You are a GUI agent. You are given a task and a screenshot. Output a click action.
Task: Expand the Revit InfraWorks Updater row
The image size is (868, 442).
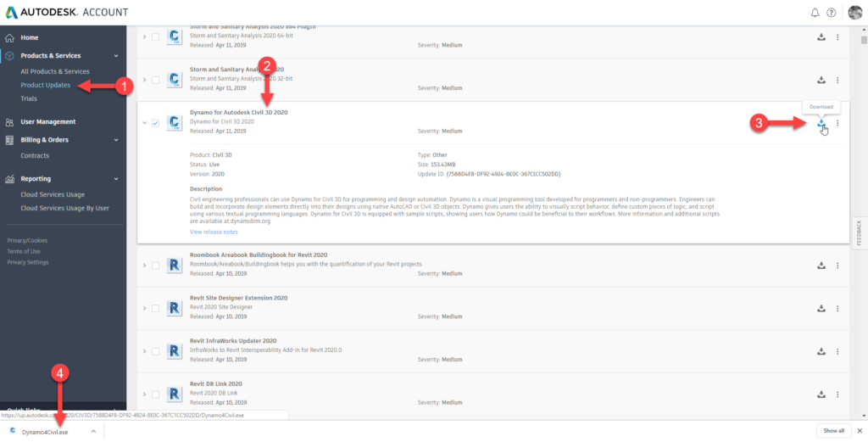pyautogui.click(x=144, y=351)
